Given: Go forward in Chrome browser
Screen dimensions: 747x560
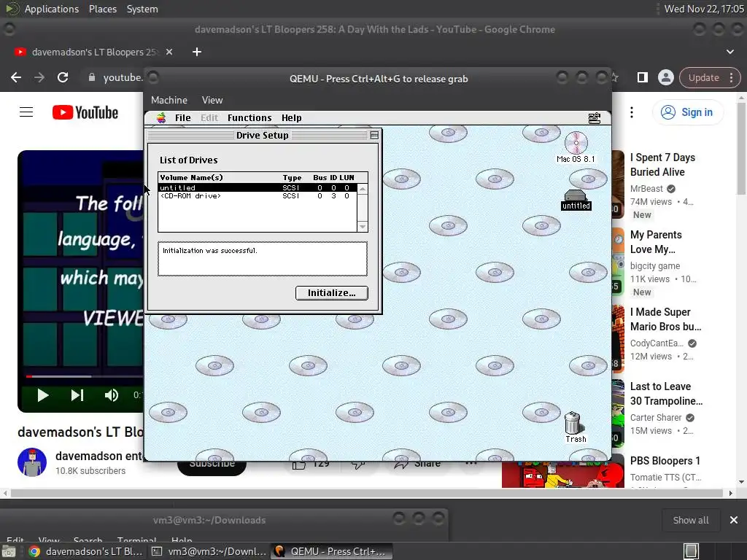Looking at the screenshot, I should pyautogui.click(x=39, y=77).
